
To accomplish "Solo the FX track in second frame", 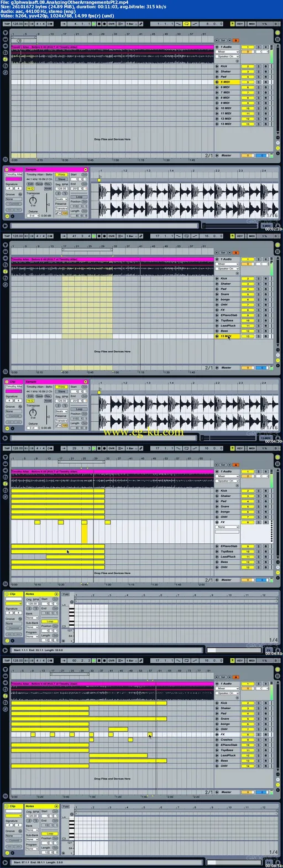I will [259, 310].
